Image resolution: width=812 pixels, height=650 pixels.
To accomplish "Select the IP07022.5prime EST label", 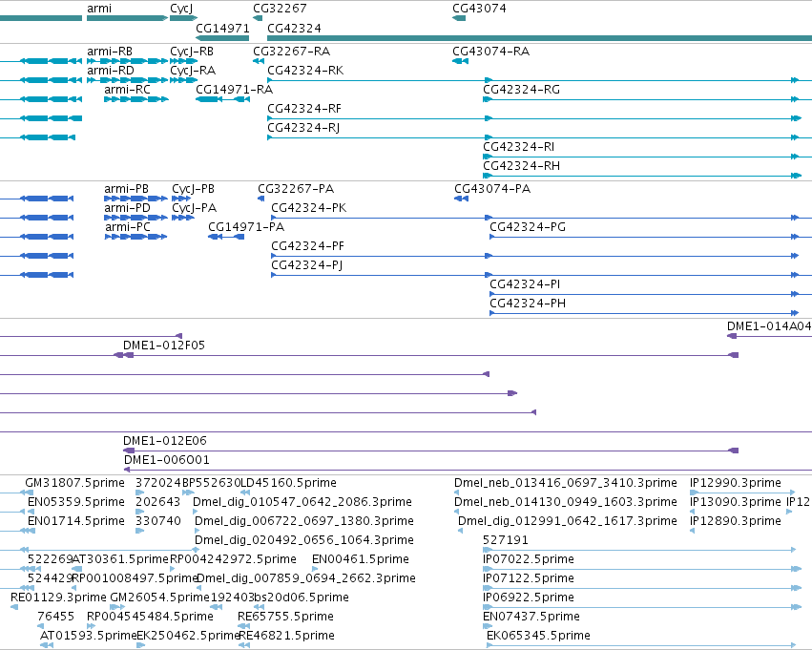I will click(529, 560).
